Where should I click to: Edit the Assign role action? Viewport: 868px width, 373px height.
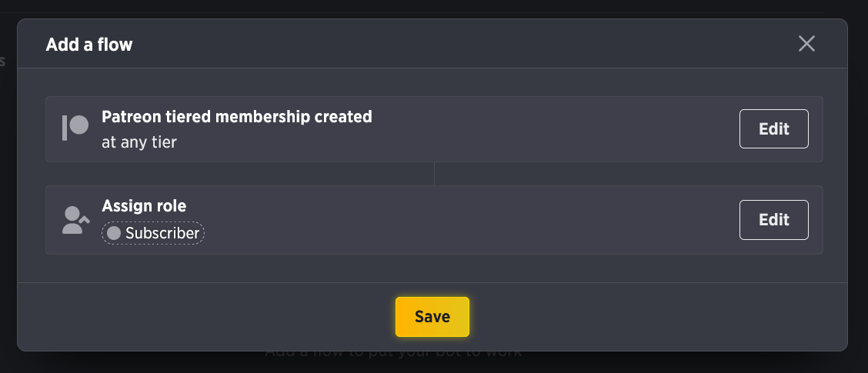point(774,220)
